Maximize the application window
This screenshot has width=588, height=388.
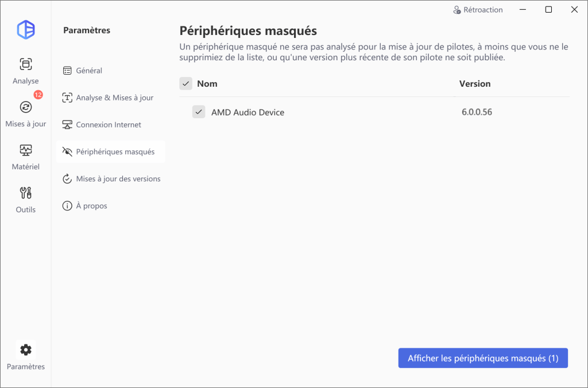coord(548,10)
